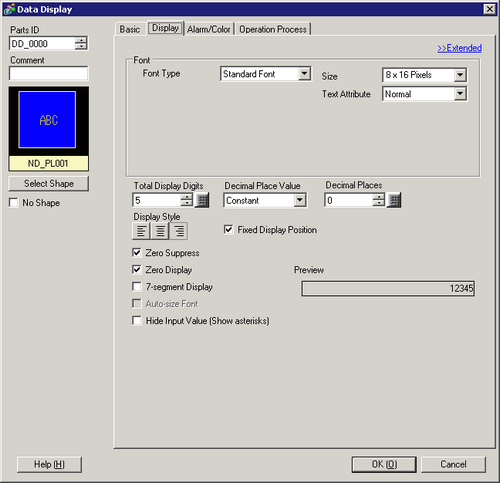Click the Select Shape button
This screenshot has height=483, width=500.
[49, 184]
